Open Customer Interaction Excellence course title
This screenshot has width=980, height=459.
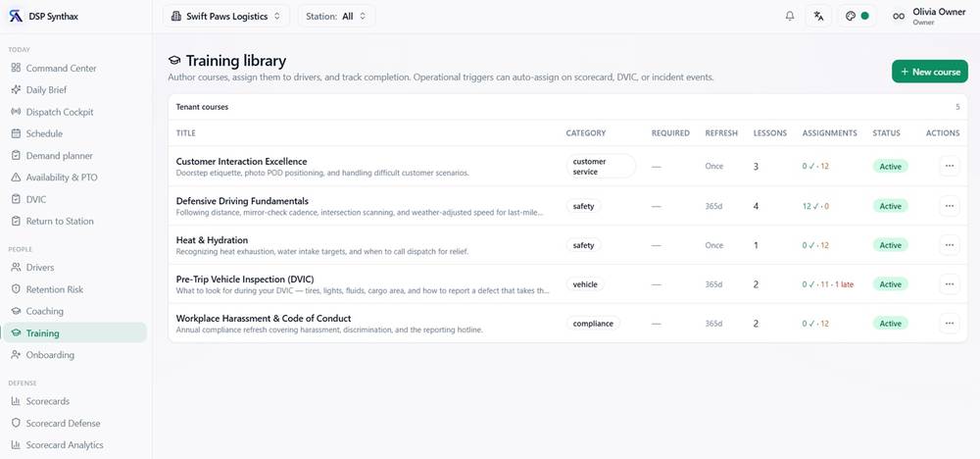241,162
